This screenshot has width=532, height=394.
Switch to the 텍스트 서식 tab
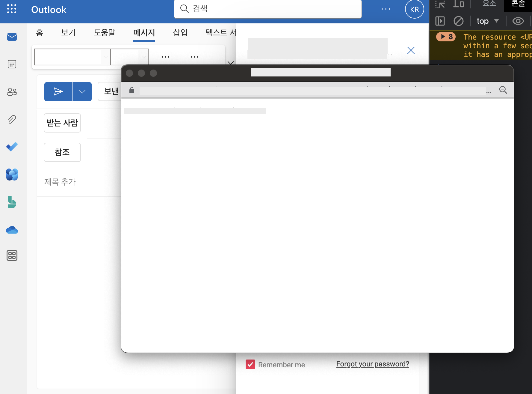[221, 32]
